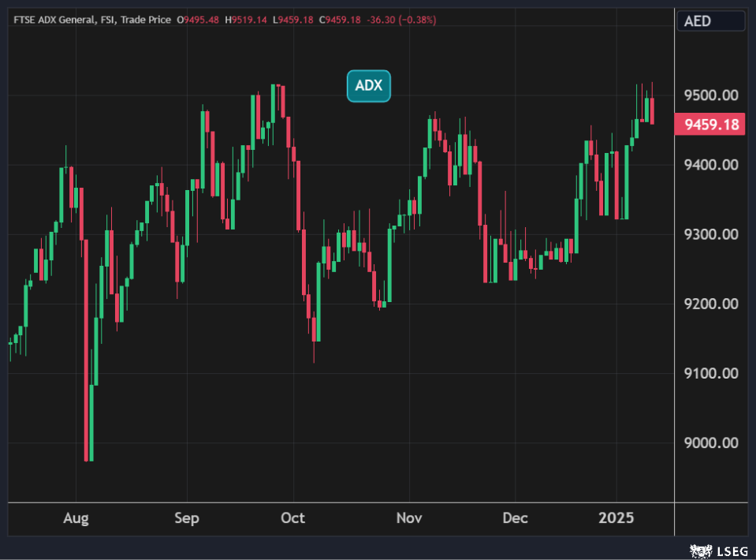Viewport: 756px width, 560px height.
Task: Select the Aug label on time axis
Action: [x=76, y=518]
